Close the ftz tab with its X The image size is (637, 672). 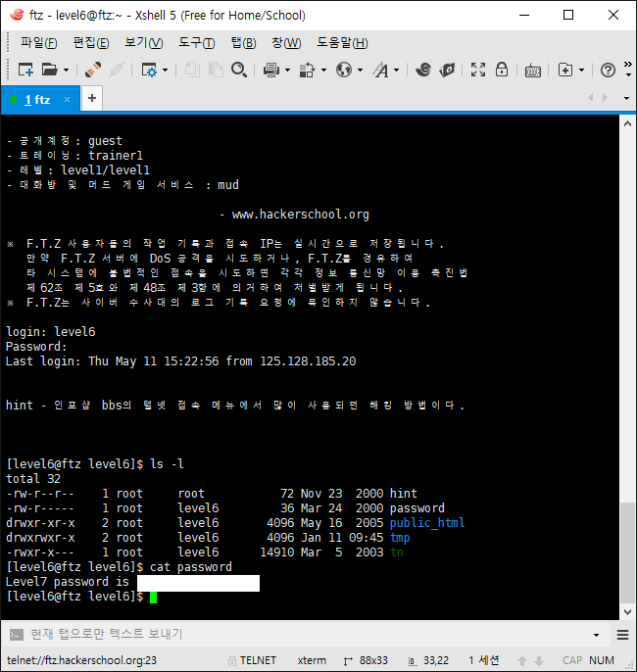click(67, 100)
